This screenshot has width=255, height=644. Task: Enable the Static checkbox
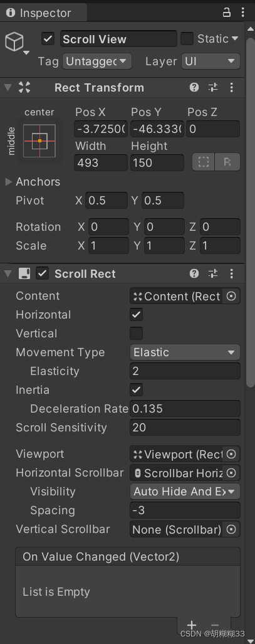click(x=187, y=39)
